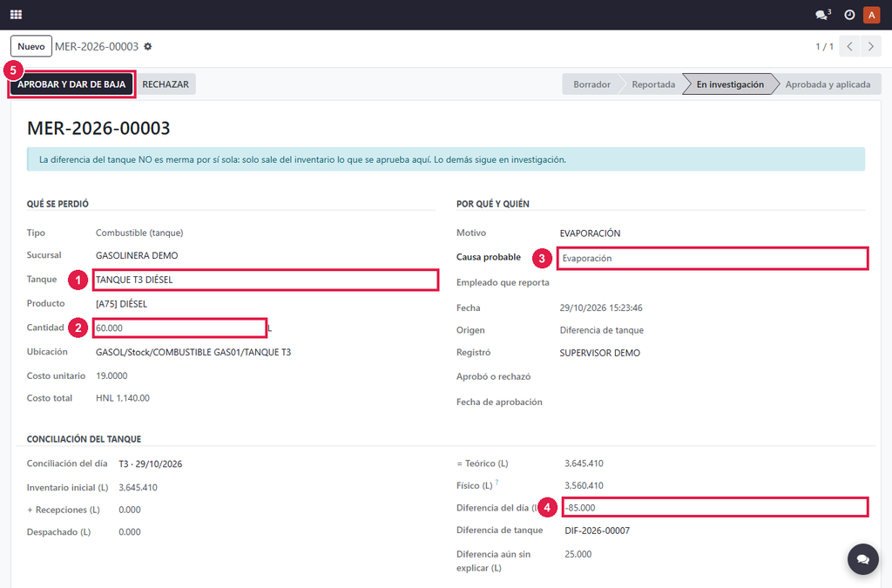The height and width of the screenshot is (588, 892).
Task: Click the pager 1 / 1 counter
Action: click(824, 47)
